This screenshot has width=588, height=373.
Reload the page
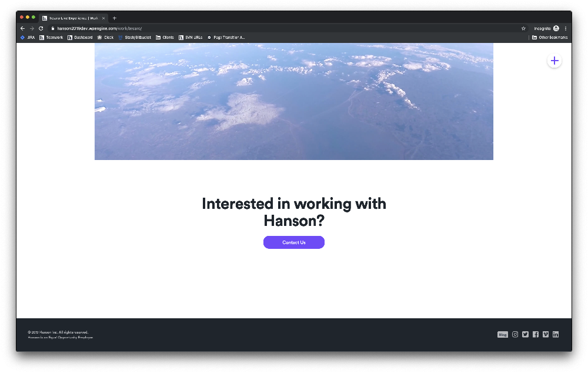pos(41,28)
